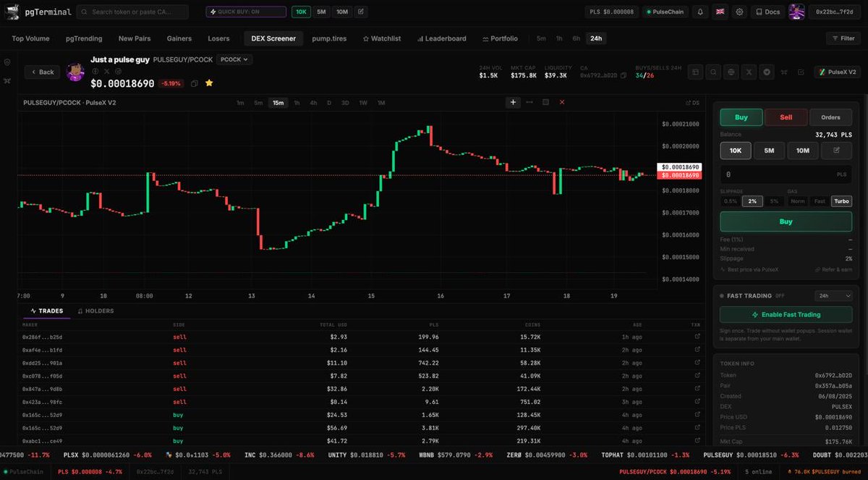The height and width of the screenshot is (480, 868).
Task: Set chart interval to 1h
Action: [x=297, y=103]
